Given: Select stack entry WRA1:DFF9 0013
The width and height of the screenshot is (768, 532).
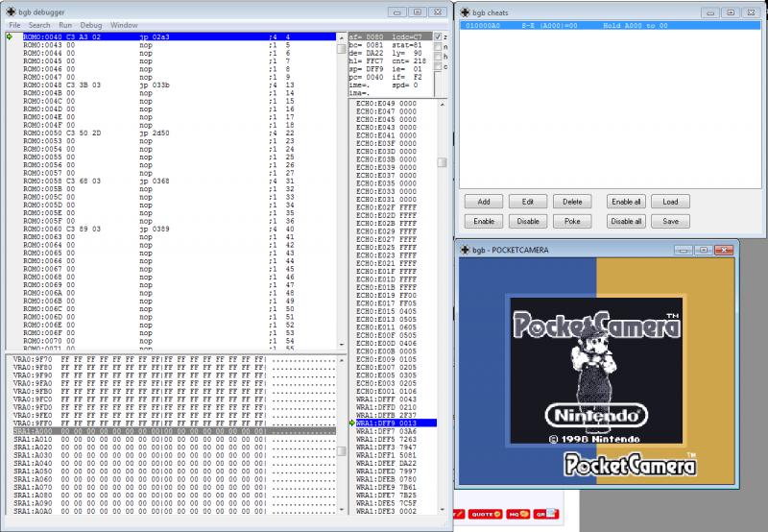Looking at the screenshot, I should coord(396,423).
